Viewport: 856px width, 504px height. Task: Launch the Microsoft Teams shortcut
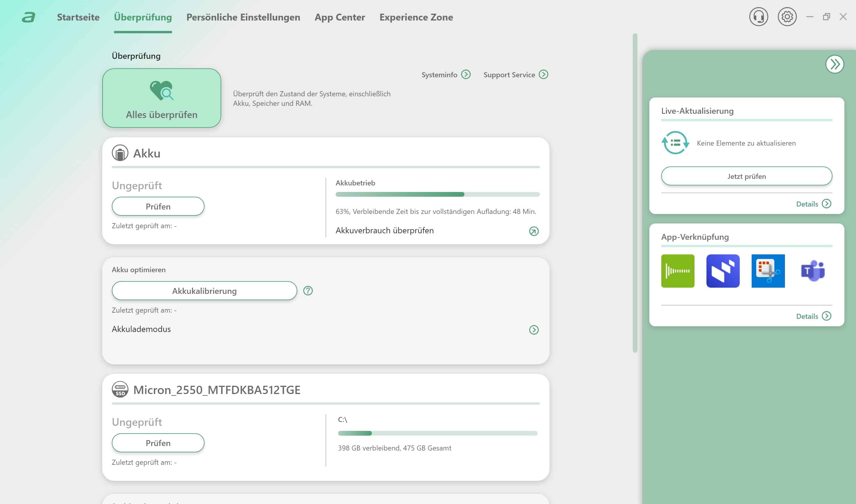pos(813,271)
